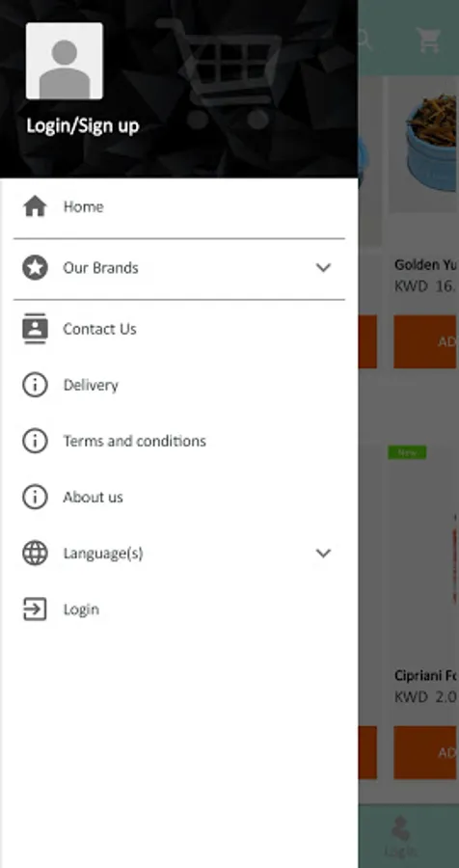The width and height of the screenshot is (459, 868).
Task: Tap the info icon next to Delivery
Action: pyautogui.click(x=35, y=385)
